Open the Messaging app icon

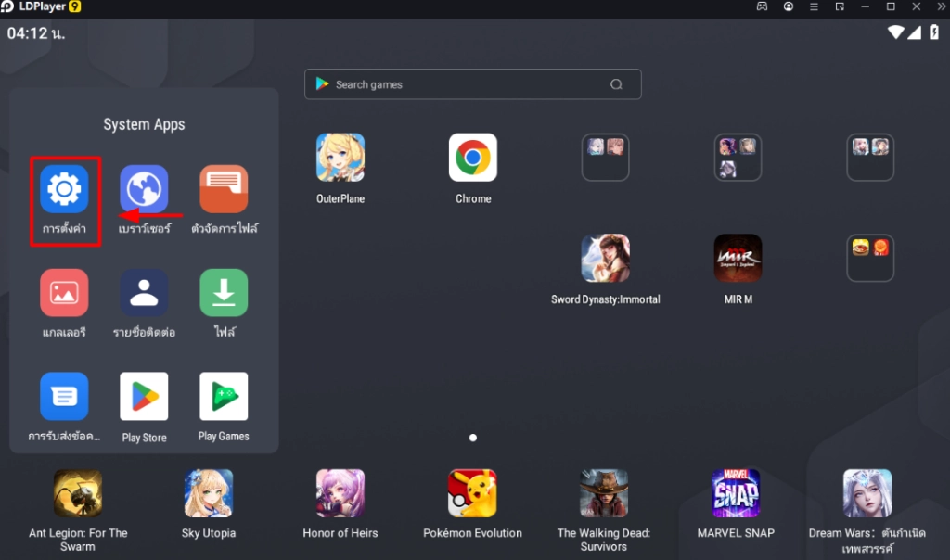pyautogui.click(x=64, y=397)
